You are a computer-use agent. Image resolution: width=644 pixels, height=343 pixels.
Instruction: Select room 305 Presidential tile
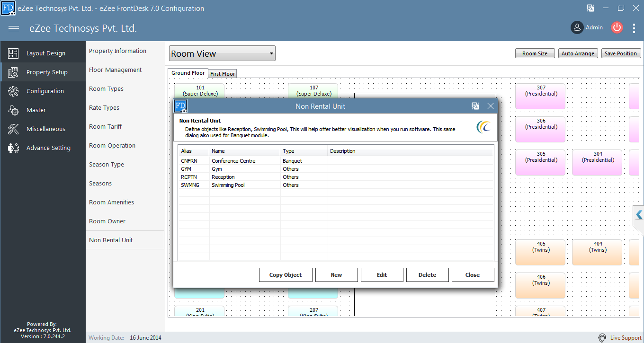tap(540, 163)
